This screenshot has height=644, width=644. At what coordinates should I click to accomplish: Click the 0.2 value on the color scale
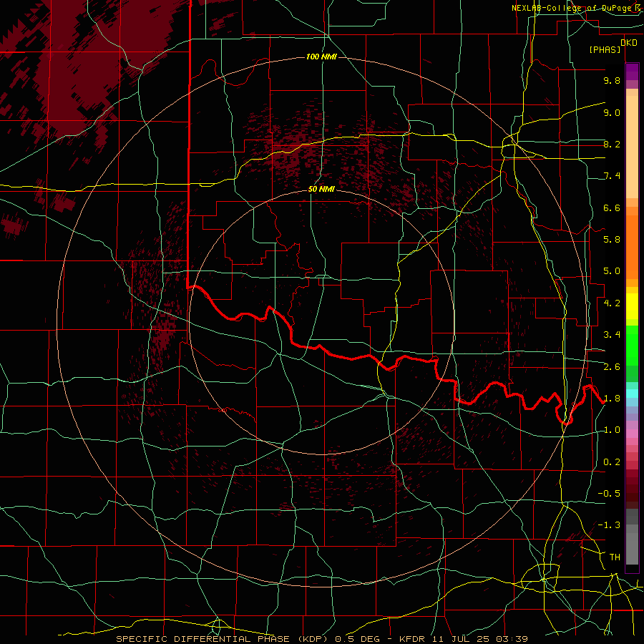(x=612, y=462)
